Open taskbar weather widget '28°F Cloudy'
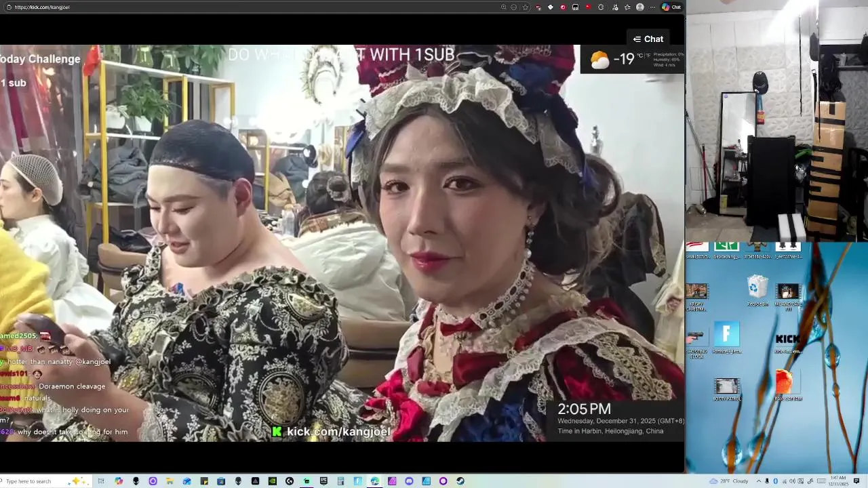The height and width of the screenshot is (488, 868). (729, 481)
